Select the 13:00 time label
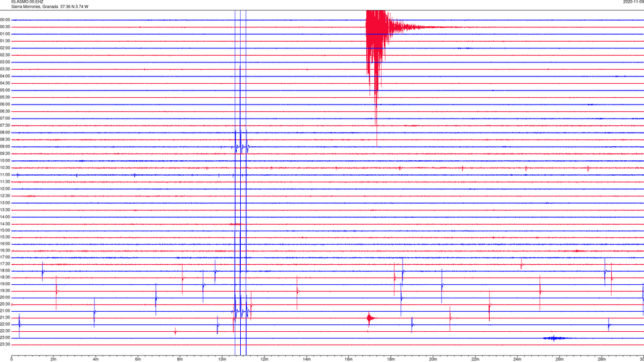The image size is (644, 362). (x=5, y=202)
